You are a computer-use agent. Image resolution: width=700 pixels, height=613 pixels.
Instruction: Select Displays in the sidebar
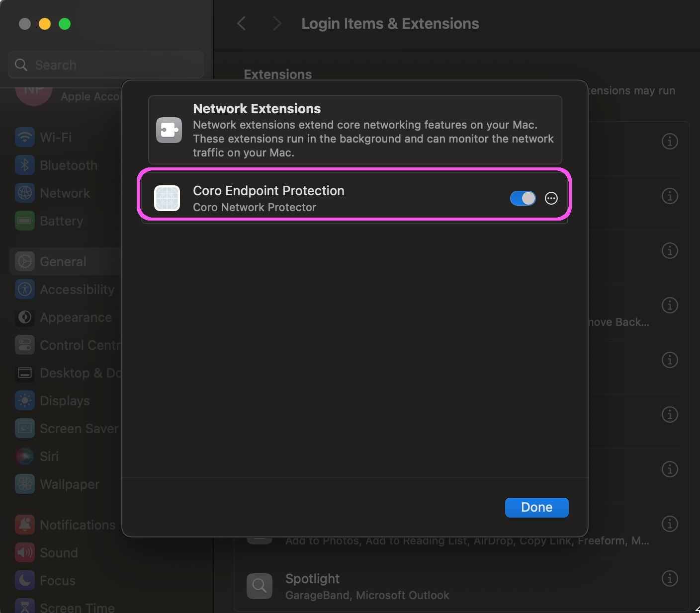pyautogui.click(x=65, y=400)
